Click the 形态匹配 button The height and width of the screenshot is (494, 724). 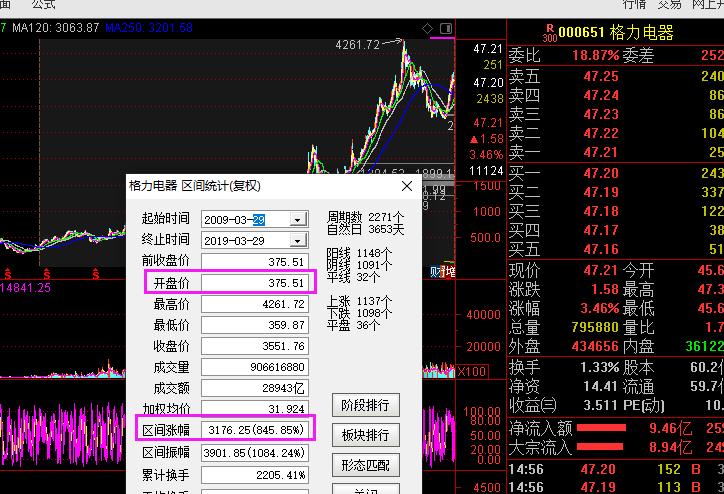[365, 465]
